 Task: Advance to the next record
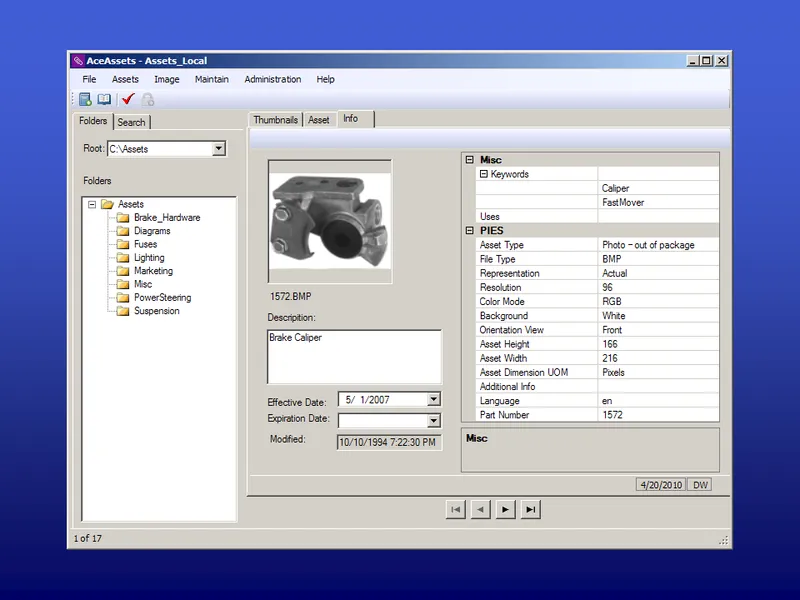[505, 509]
